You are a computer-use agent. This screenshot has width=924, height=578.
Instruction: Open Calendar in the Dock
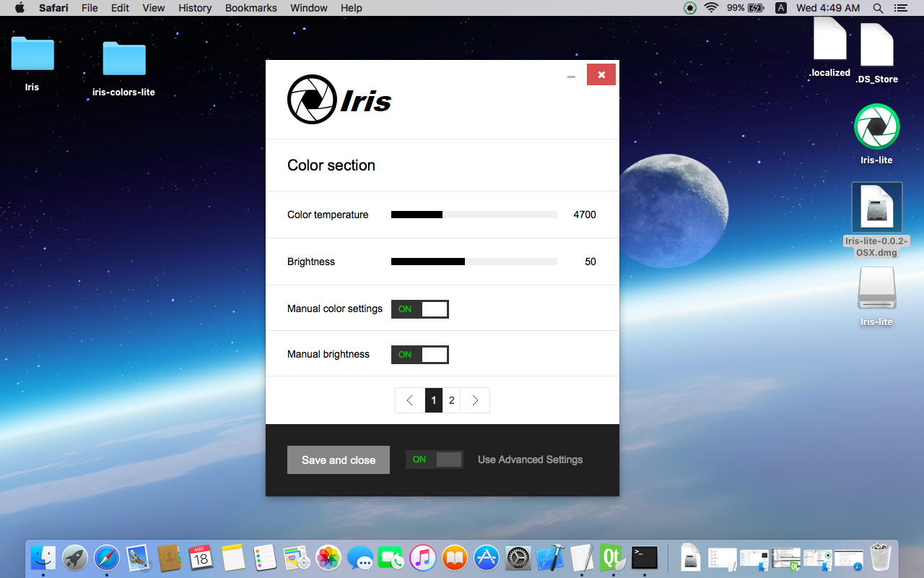[x=201, y=557]
